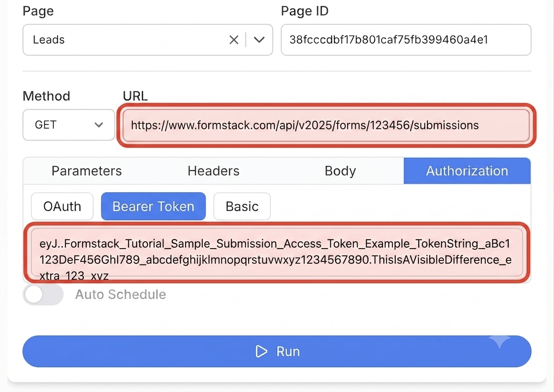Edit the Formstack URL field
The height and width of the screenshot is (392, 554).
[326, 125]
